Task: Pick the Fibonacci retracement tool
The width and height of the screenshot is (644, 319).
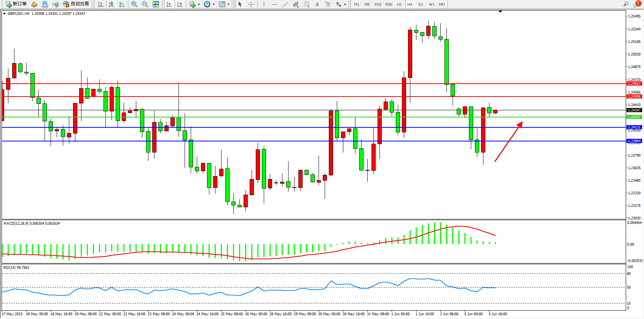Action: (x=307, y=4)
